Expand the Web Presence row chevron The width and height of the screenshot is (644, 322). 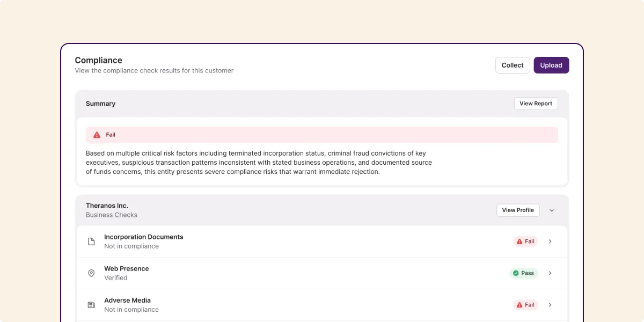550,273
